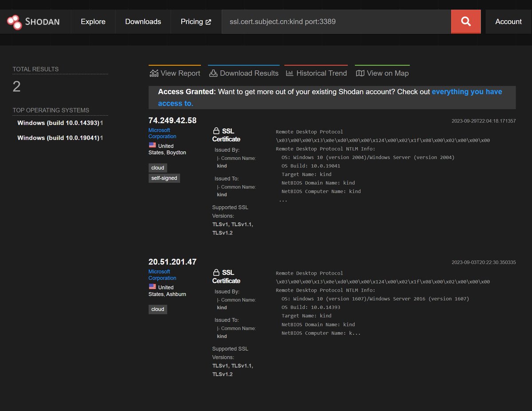Click the self-signed tag
Viewport: 532px width, 411px height.
[x=164, y=178]
